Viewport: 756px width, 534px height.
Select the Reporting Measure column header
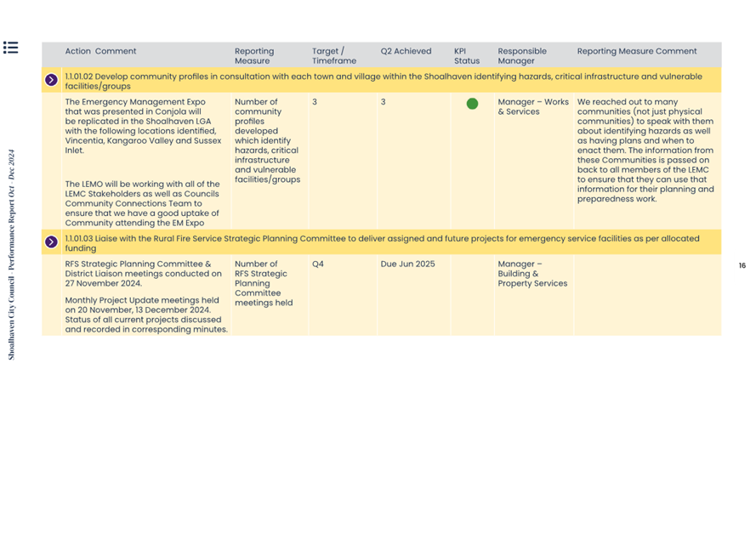[253, 55]
